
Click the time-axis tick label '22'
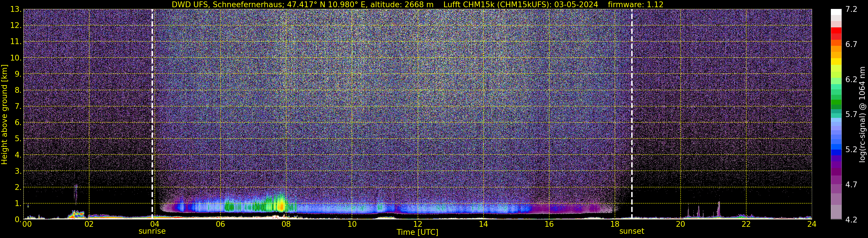pyautogui.click(x=746, y=224)
